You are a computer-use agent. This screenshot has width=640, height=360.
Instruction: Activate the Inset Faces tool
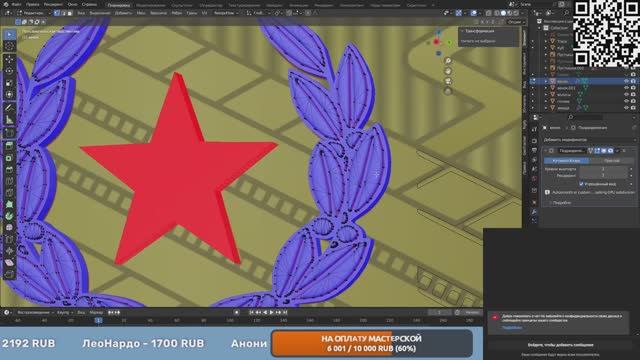coord(9,158)
